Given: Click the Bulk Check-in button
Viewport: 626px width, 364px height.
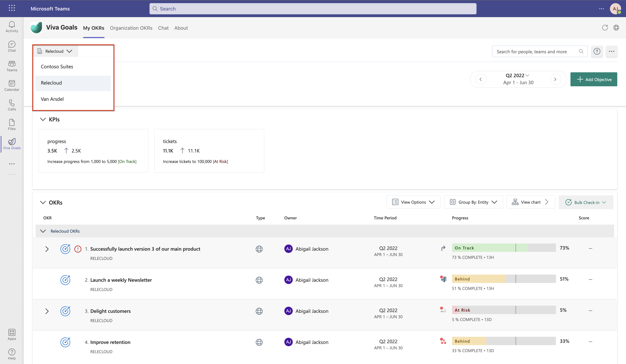Looking at the screenshot, I should [586, 202].
